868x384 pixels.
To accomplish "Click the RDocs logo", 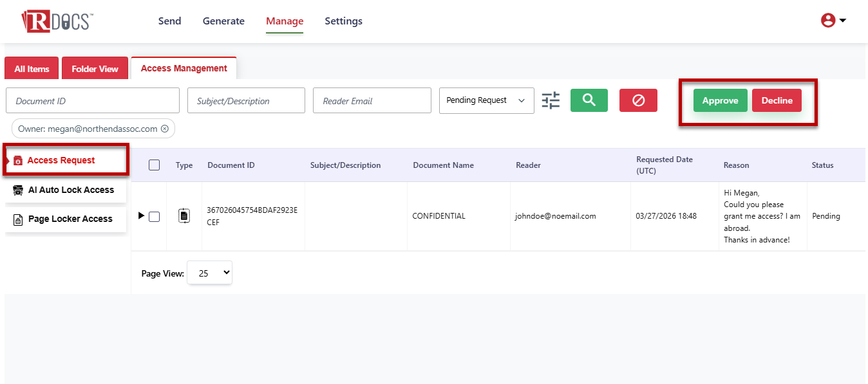I will click(57, 21).
